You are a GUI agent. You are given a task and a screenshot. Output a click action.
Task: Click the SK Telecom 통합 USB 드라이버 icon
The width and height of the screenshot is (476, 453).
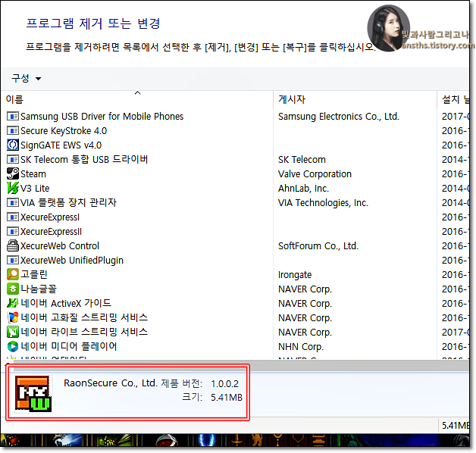tap(13, 159)
